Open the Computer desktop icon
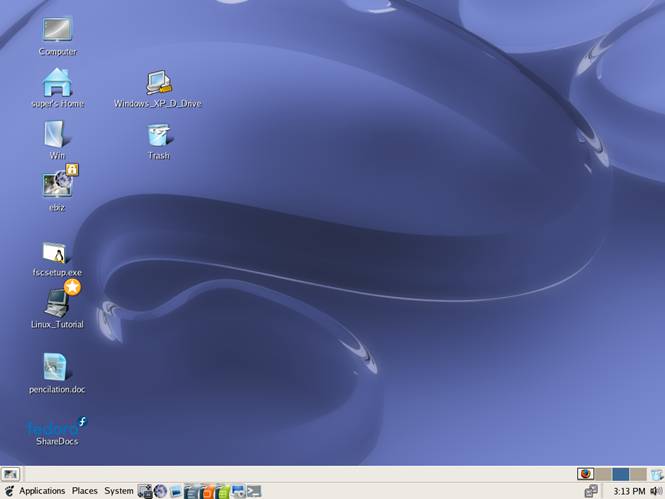This screenshot has height=499, width=665. coord(57,30)
